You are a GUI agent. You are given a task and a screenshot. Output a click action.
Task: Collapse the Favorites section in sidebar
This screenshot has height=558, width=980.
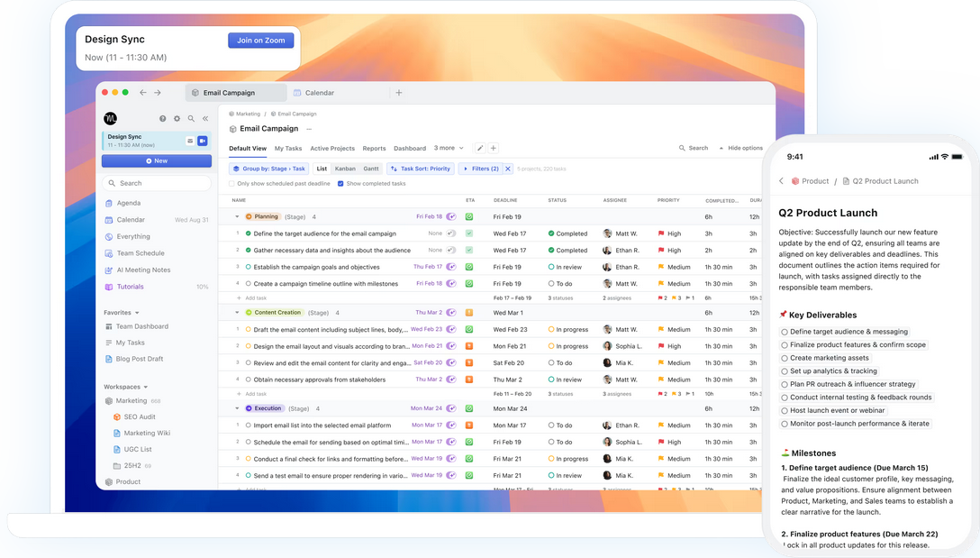(x=136, y=313)
